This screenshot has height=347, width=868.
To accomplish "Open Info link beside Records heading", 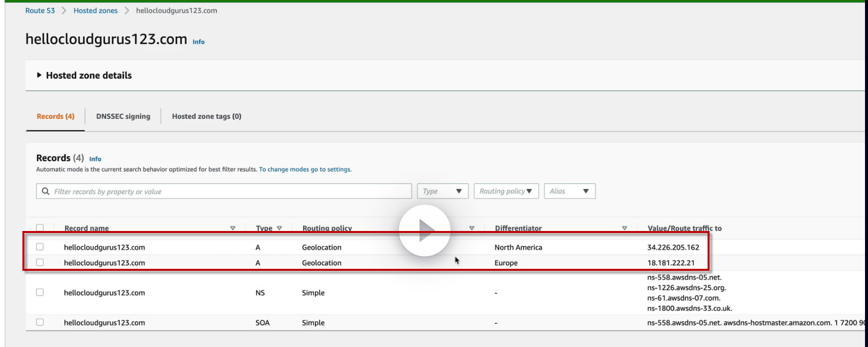I will (95, 159).
